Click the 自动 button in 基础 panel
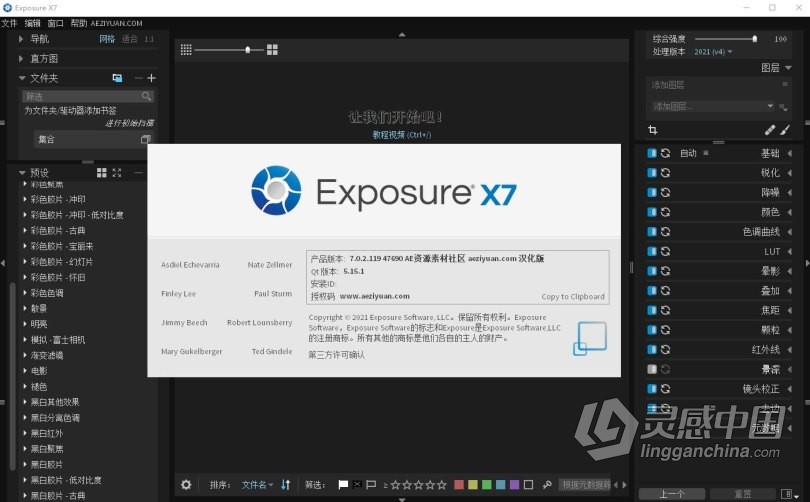Viewport: 810px width, 502px height. (688, 153)
